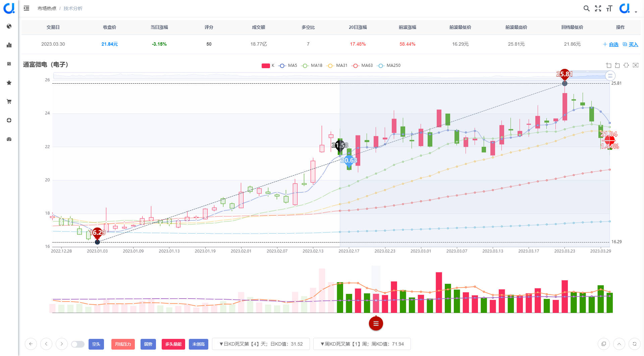Toggle MA5 line in the legend

point(288,65)
